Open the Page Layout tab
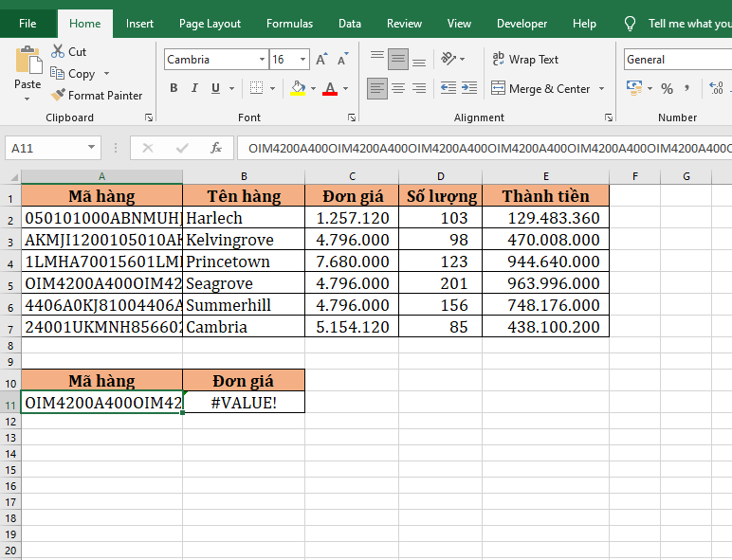Image resolution: width=732 pixels, height=560 pixels. pos(210,24)
